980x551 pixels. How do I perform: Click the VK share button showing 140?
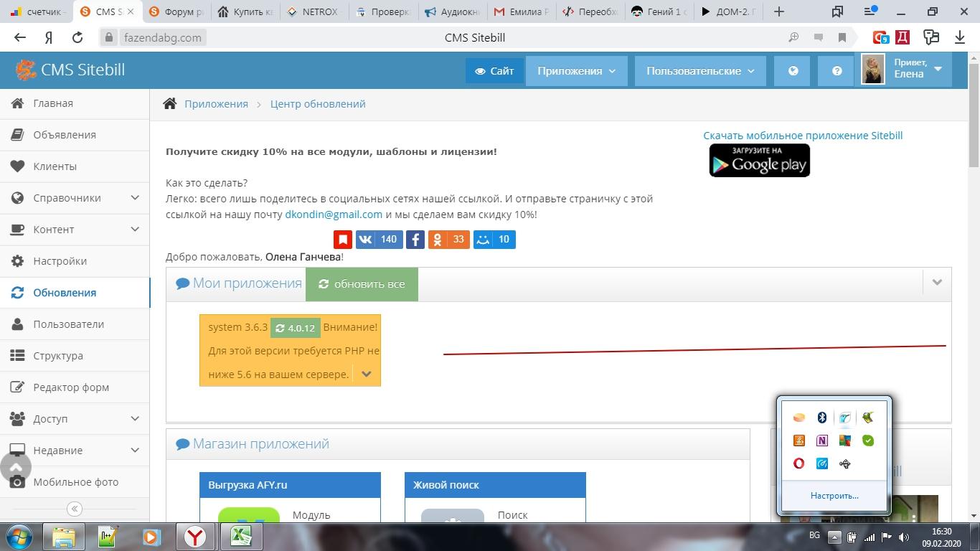pyautogui.click(x=379, y=240)
